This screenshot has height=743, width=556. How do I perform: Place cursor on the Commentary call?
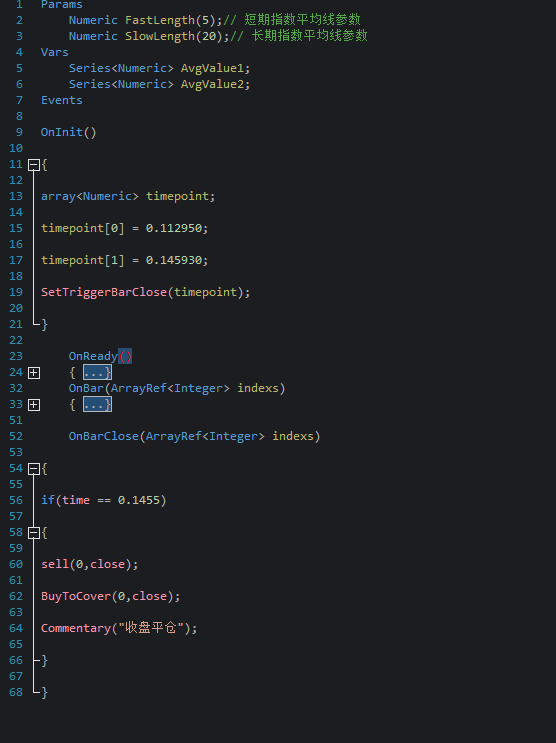point(76,628)
